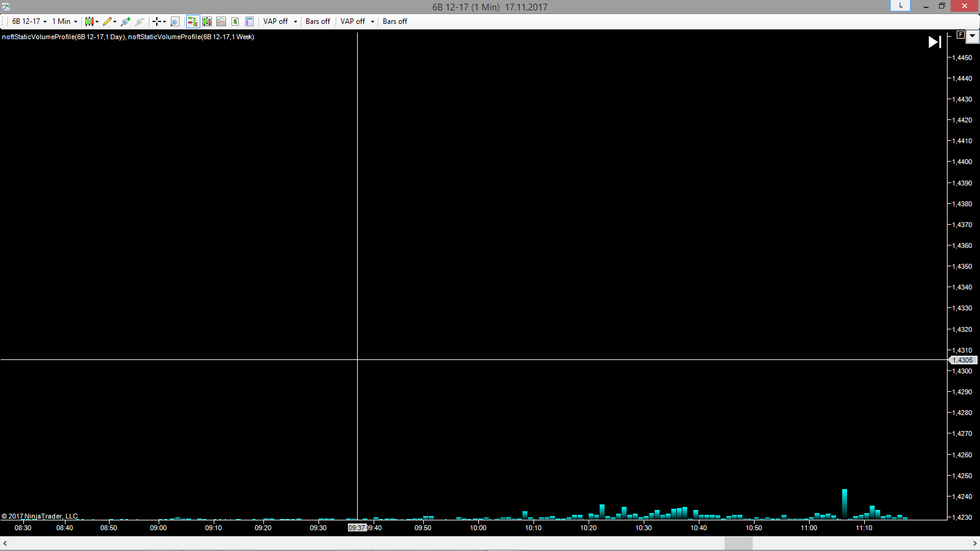Open the chart style candlestick menu

point(91,21)
